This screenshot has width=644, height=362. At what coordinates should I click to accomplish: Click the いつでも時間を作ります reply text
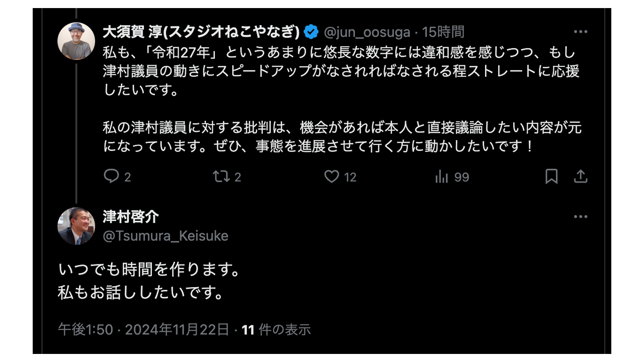149,270
